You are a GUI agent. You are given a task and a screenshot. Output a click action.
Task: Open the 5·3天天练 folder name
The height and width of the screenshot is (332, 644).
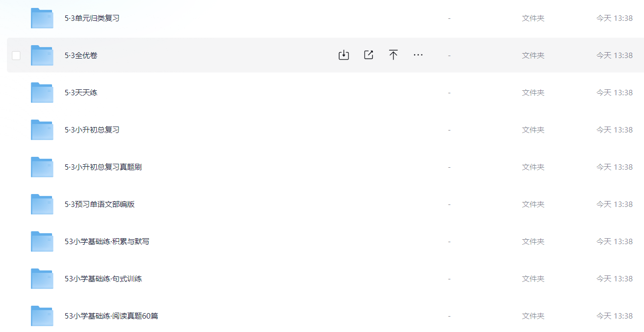[x=81, y=93]
